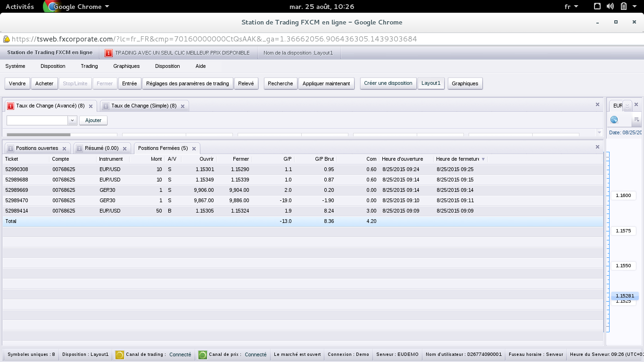The height and width of the screenshot is (362, 644).
Task: Open the fr keyboard layout menu
Action: click(x=571, y=7)
